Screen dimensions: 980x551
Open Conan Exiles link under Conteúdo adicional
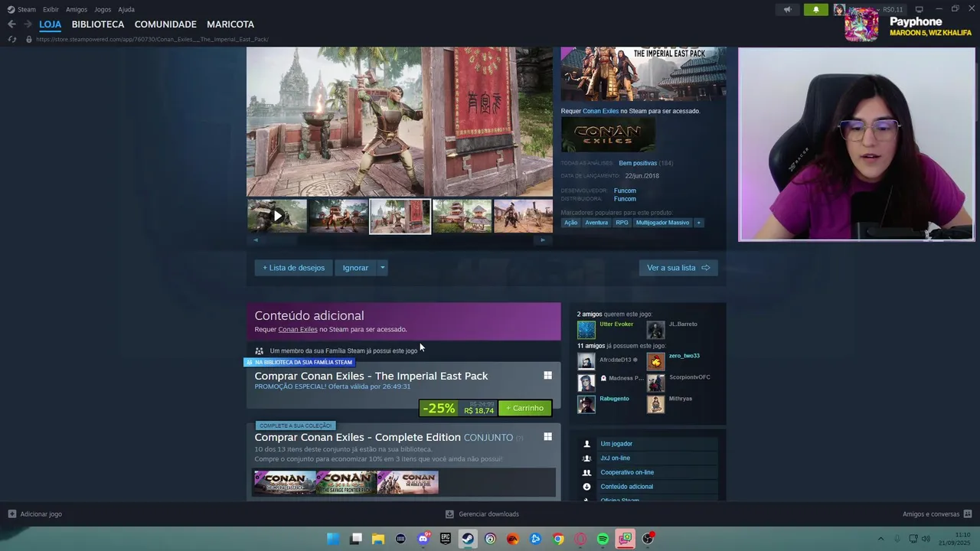tap(298, 329)
